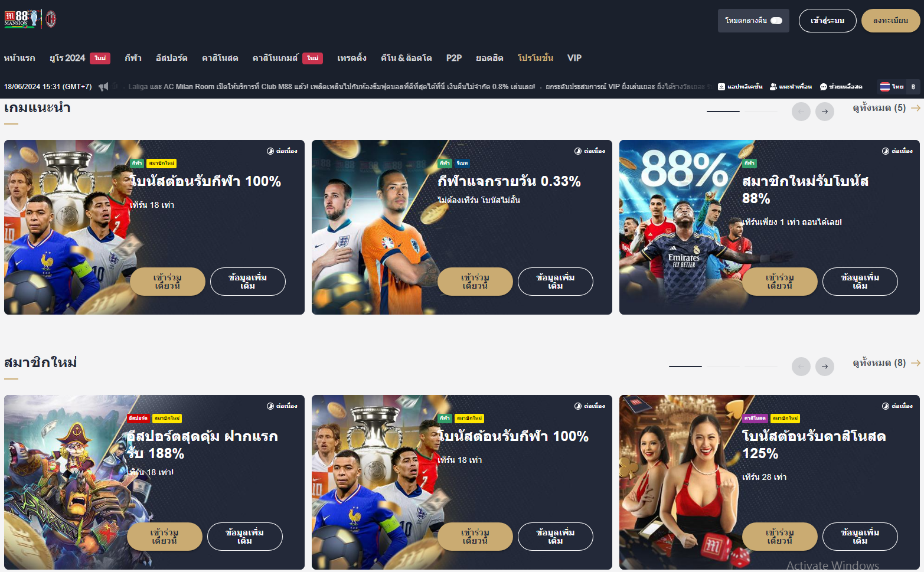The height and width of the screenshot is (572, 924).
Task: Click the megaphone announcement icon
Action: (x=103, y=87)
